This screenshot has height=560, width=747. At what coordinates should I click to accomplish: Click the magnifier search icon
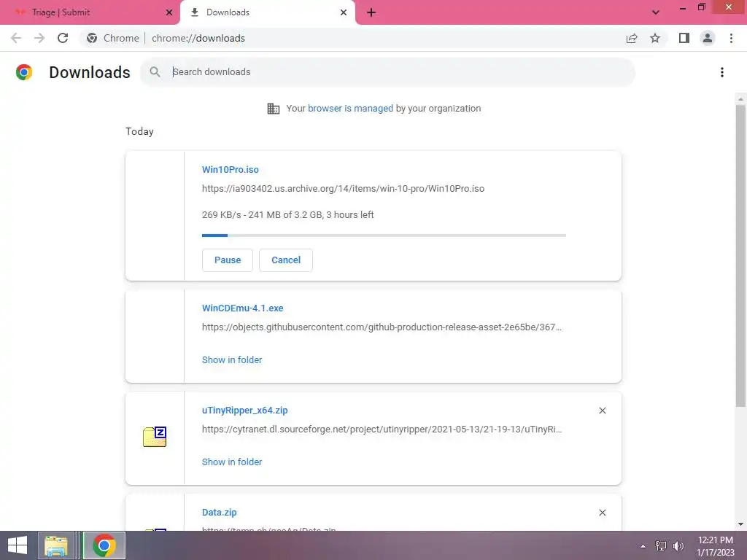pos(155,72)
